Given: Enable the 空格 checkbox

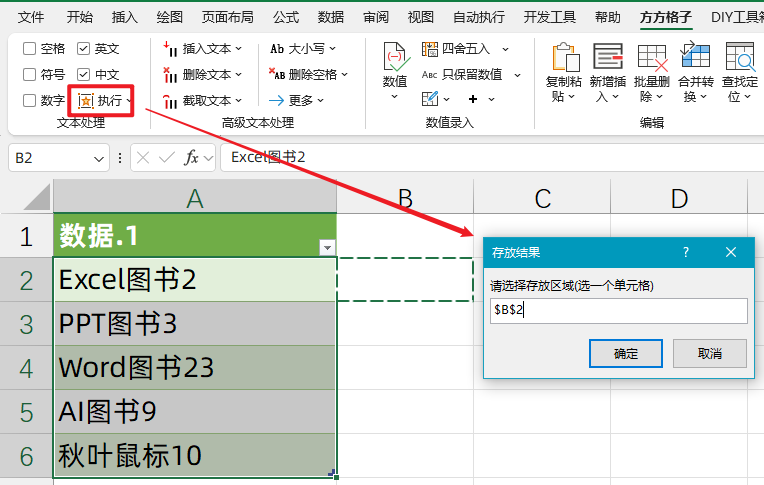Looking at the screenshot, I should point(29,48).
